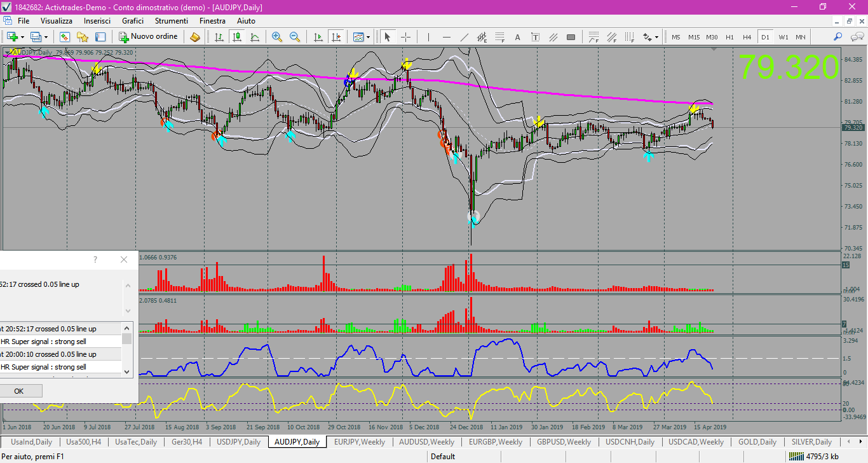Switch to the GOLD,Daily chart tab

point(757,441)
